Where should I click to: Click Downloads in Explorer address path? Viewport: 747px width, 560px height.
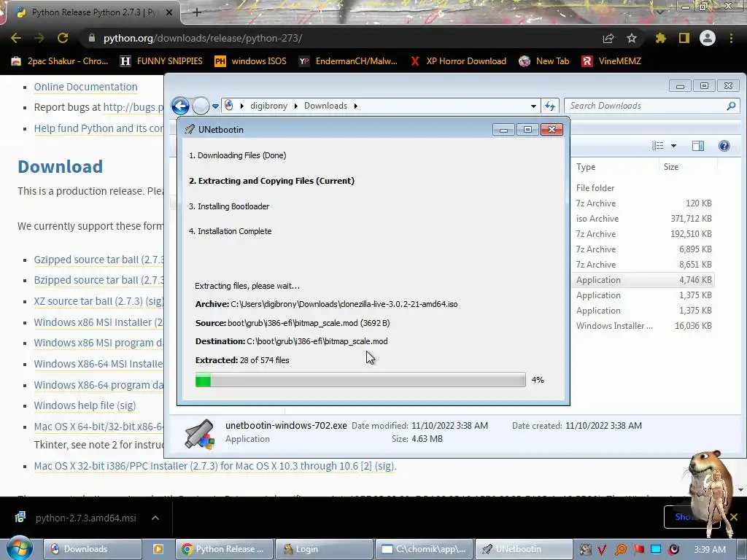(326, 106)
